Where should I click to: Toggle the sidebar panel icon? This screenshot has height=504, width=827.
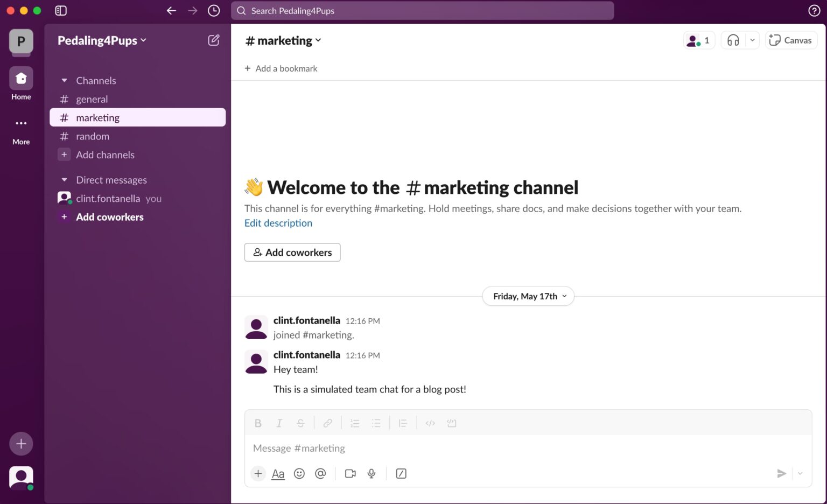[x=61, y=11]
